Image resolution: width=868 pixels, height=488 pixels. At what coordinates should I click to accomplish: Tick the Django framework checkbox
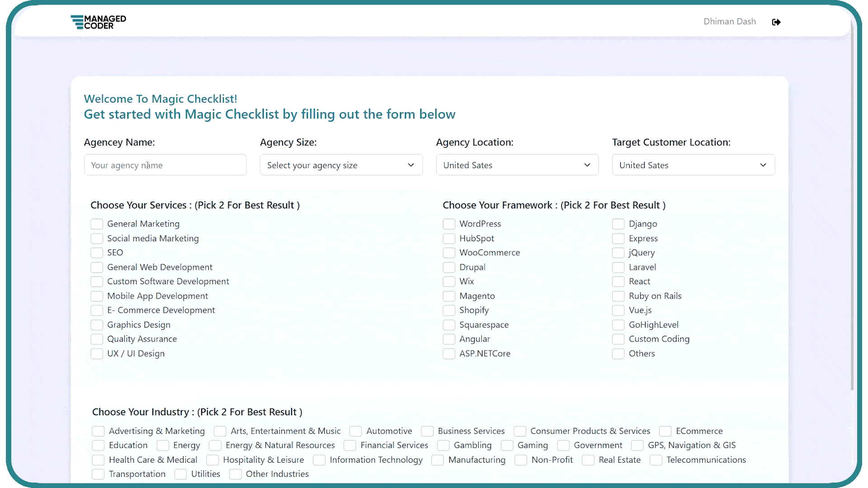pos(618,224)
